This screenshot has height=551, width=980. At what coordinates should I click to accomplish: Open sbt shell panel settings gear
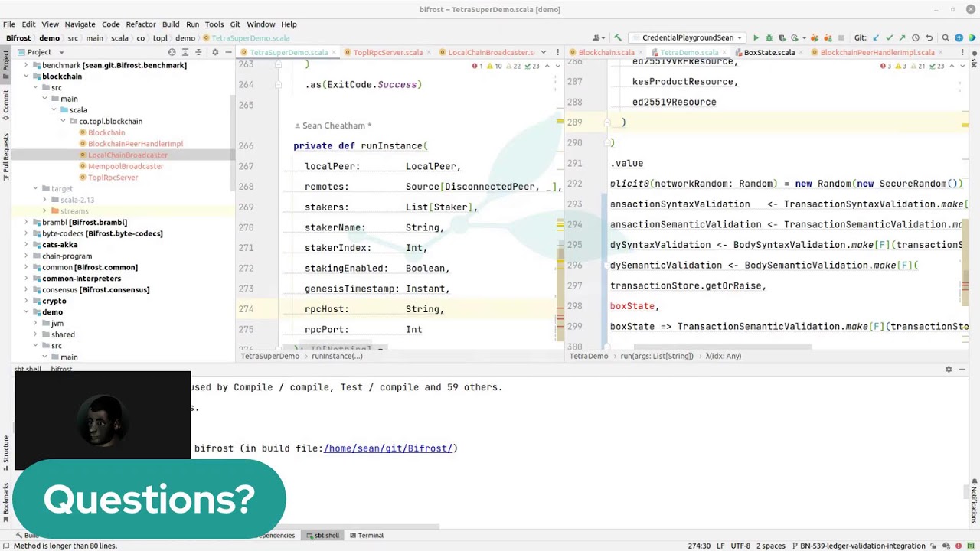pyautogui.click(x=949, y=369)
